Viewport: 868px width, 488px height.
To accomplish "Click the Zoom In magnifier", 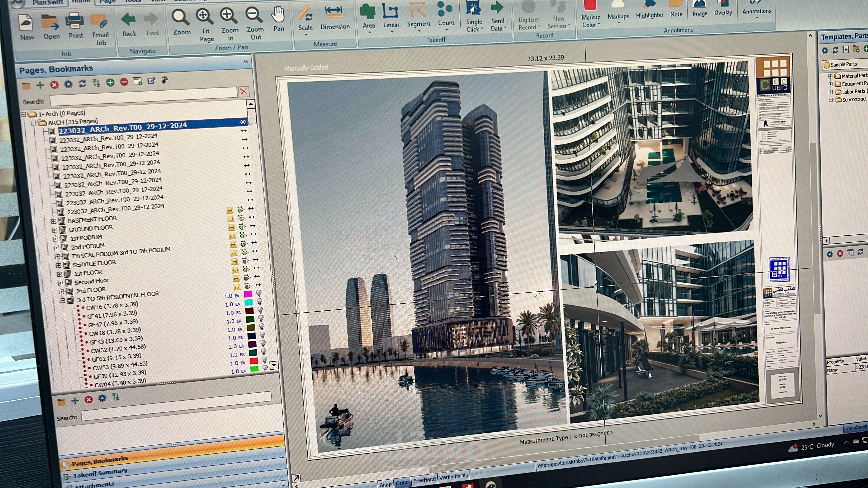I will (229, 24).
